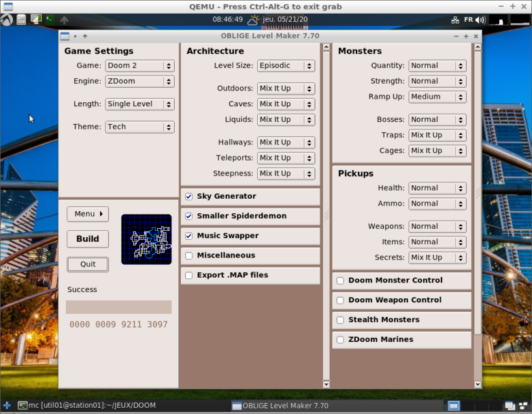Image resolution: width=532 pixels, height=414 pixels.
Task: Open the volume speaker icon
Action: point(480,20)
